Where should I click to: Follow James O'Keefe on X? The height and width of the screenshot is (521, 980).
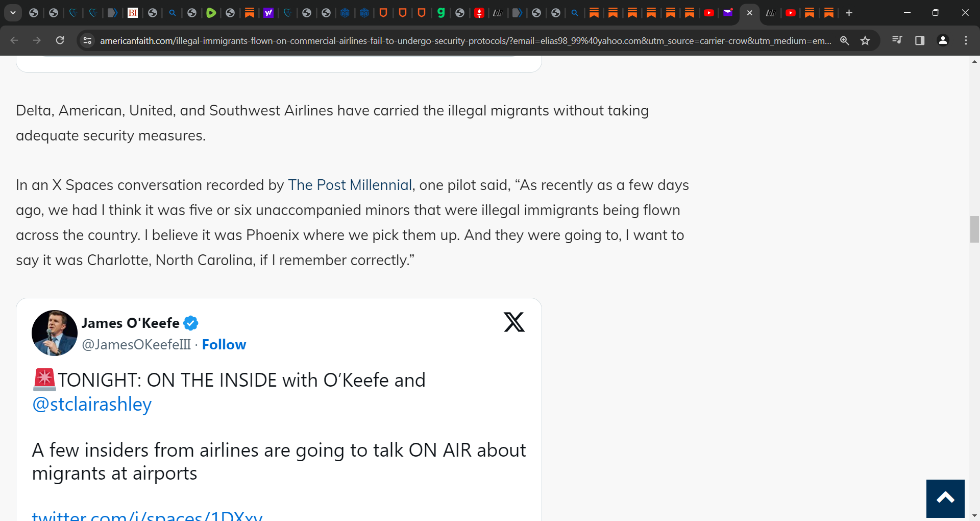(224, 345)
